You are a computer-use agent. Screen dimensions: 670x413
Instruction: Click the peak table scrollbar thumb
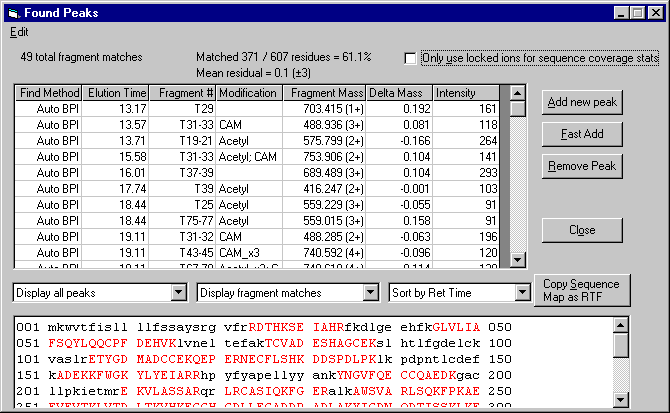[x=517, y=108]
